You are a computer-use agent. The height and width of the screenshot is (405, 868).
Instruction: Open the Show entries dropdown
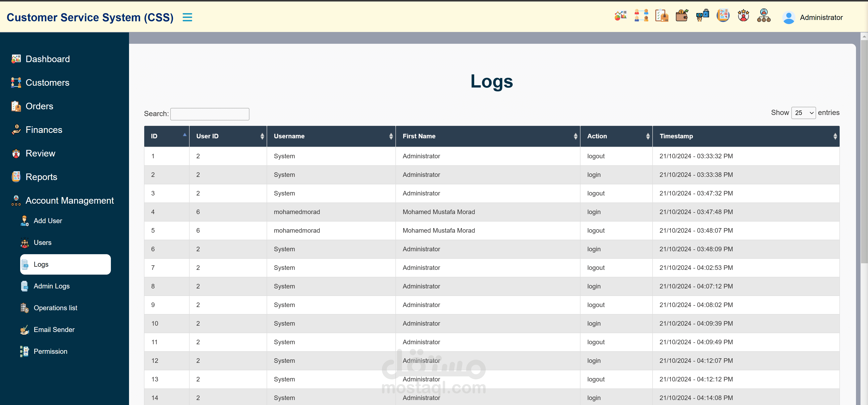point(803,113)
